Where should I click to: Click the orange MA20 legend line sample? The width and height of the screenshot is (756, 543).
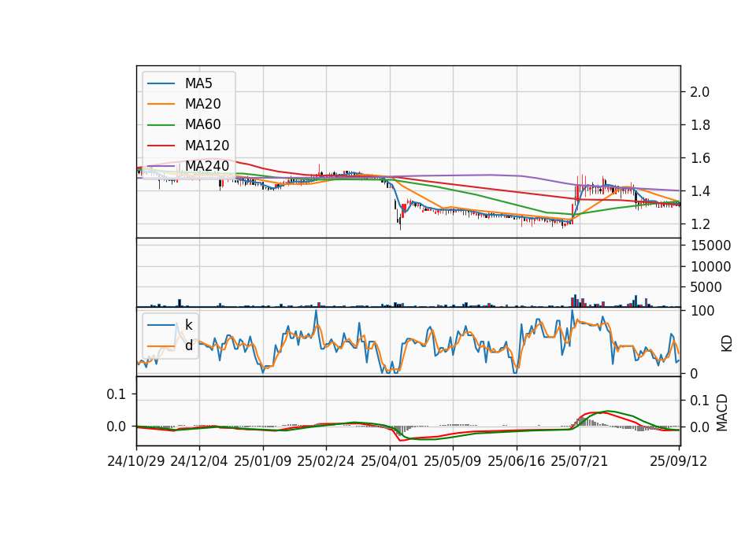(x=161, y=104)
